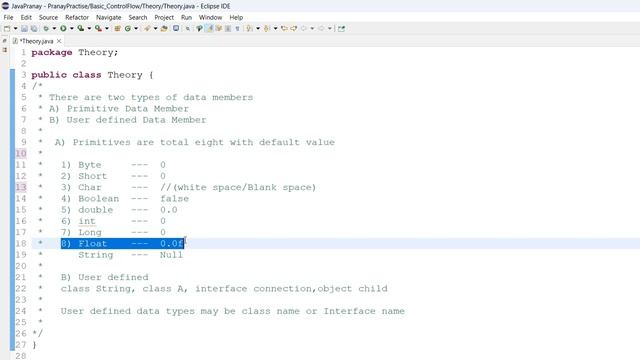This screenshot has height=360, width=640.
Task: Open the New file dropdown arrow
Action: (16, 29)
